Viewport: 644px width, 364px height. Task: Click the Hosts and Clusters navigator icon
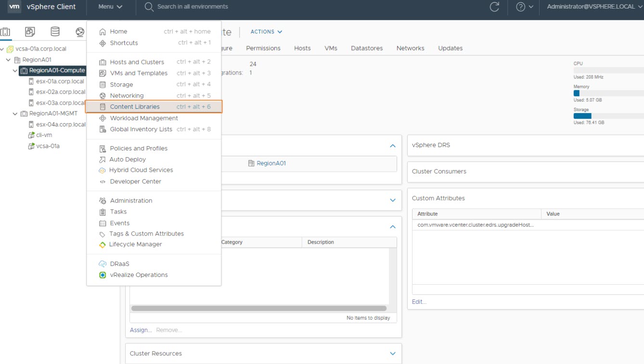5,32
